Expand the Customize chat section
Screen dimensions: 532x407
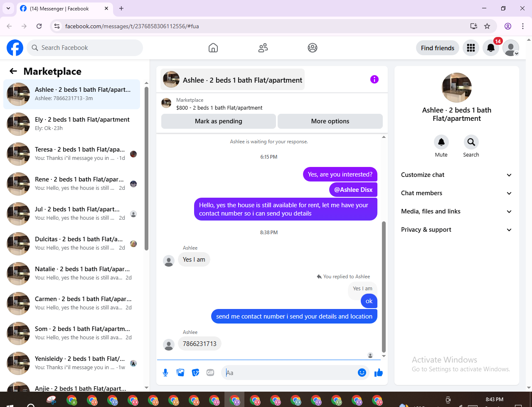pos(457,175)
